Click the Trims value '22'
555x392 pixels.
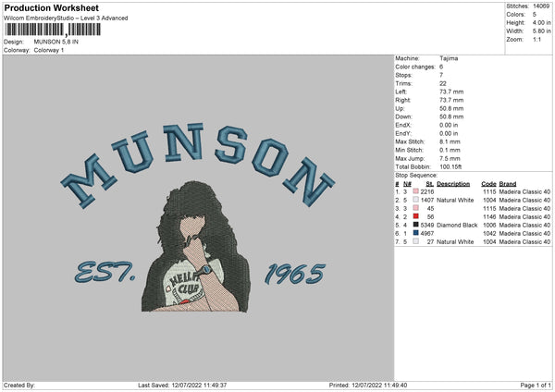[443, 83]
